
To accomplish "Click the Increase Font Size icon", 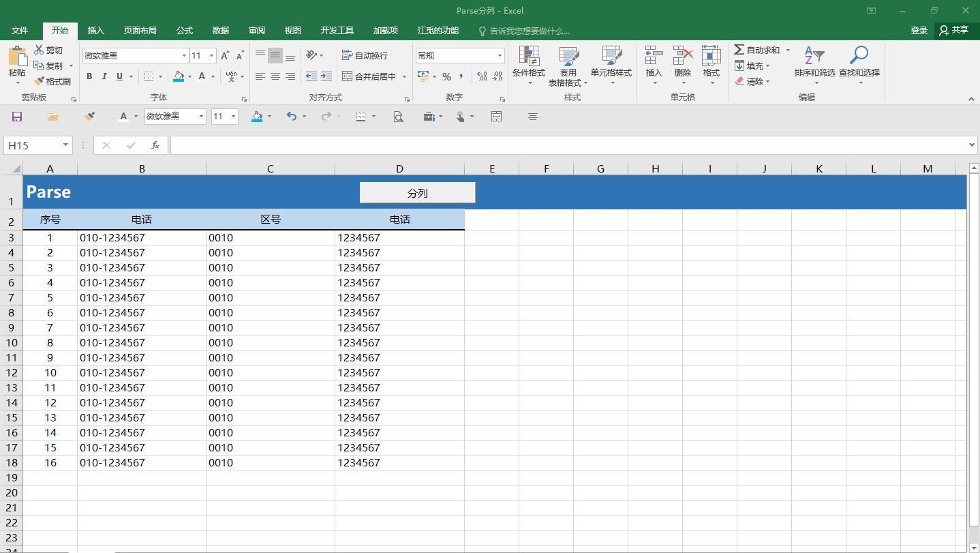I will tap(225, 56).
